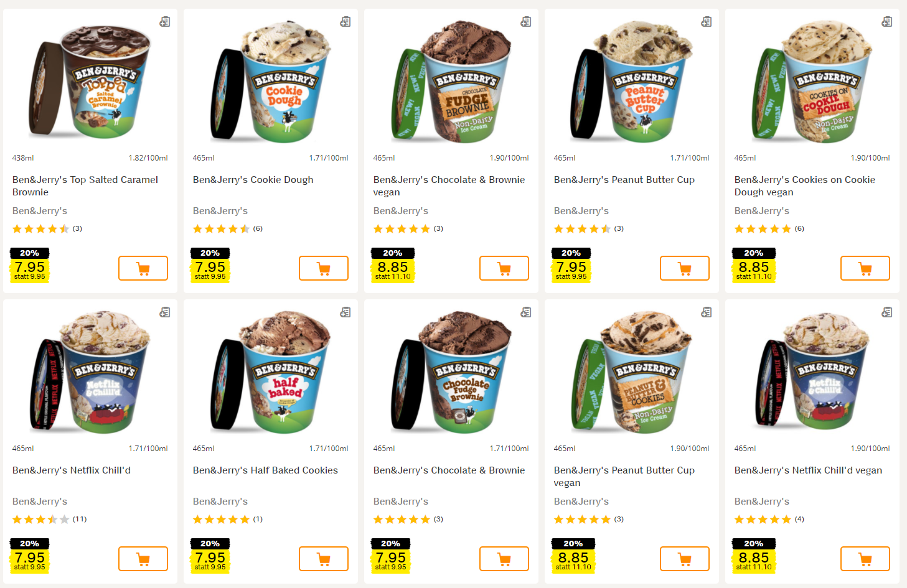
Task: Add Peanut Butter Cup vegan to shopping list
Action: point(706,312)
